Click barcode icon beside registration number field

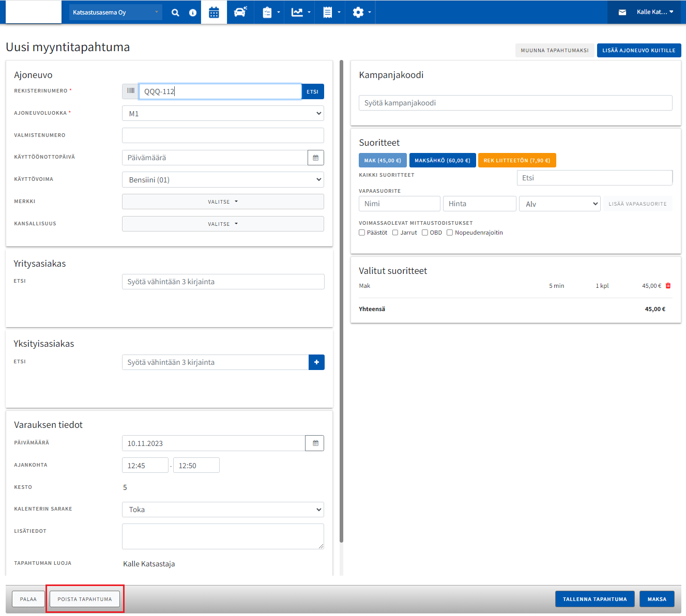[x=131, y=91]
